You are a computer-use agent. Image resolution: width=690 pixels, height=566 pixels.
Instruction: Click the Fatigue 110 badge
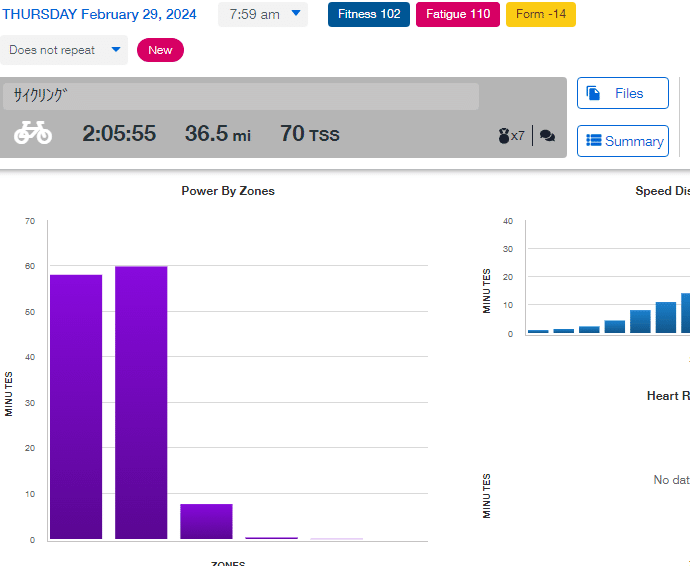click(x=458, y=15)
